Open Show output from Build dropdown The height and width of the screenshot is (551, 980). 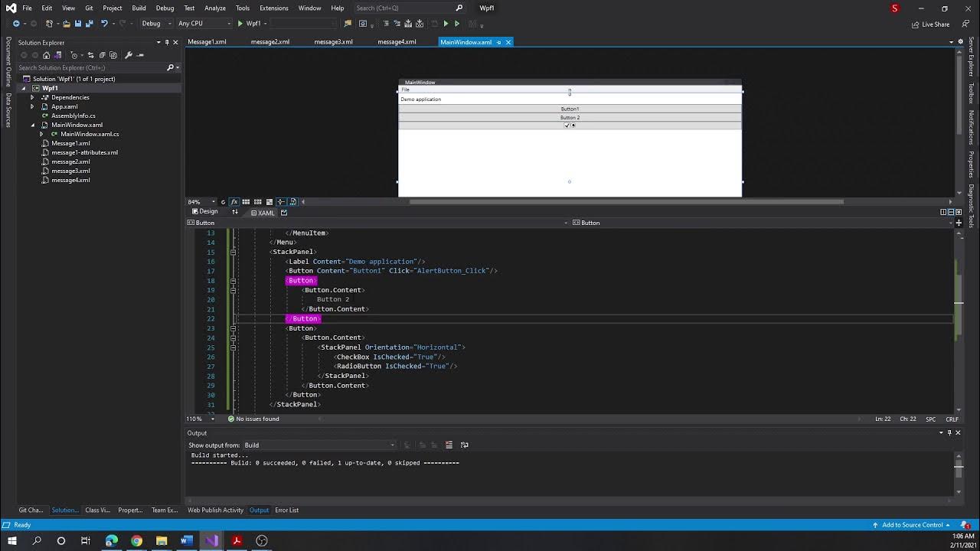[x=319, y=445]
